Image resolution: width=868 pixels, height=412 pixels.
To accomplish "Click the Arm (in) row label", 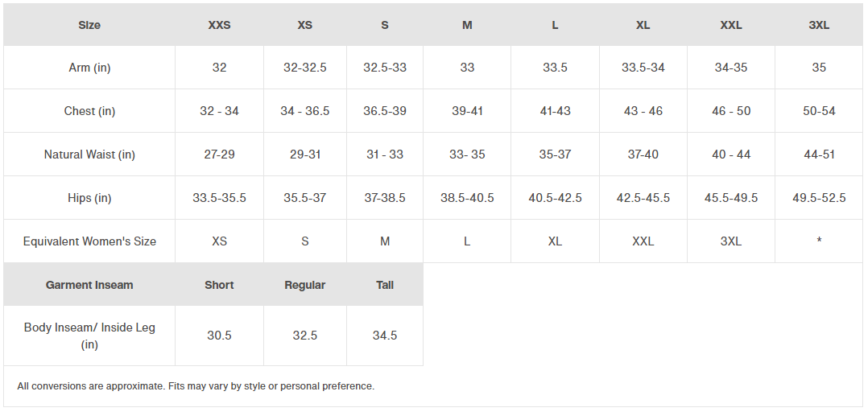I will click(x=89, y=68).
